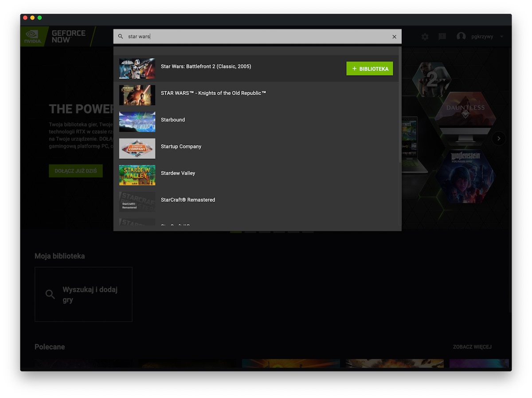
Task: Advance banner carousel with right arrow
Action: [x=498, y=138]
